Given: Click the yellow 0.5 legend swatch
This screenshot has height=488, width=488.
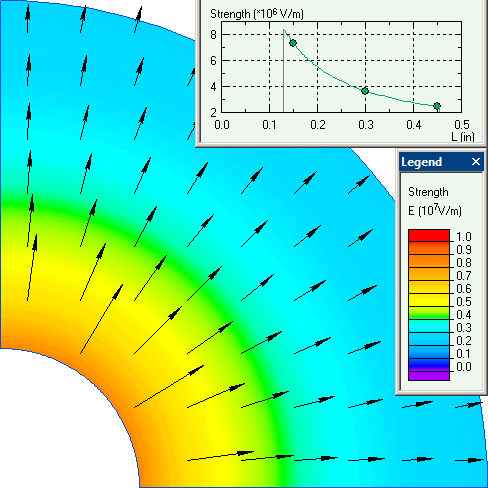Looking at the screenshot, I should [429, 300].
